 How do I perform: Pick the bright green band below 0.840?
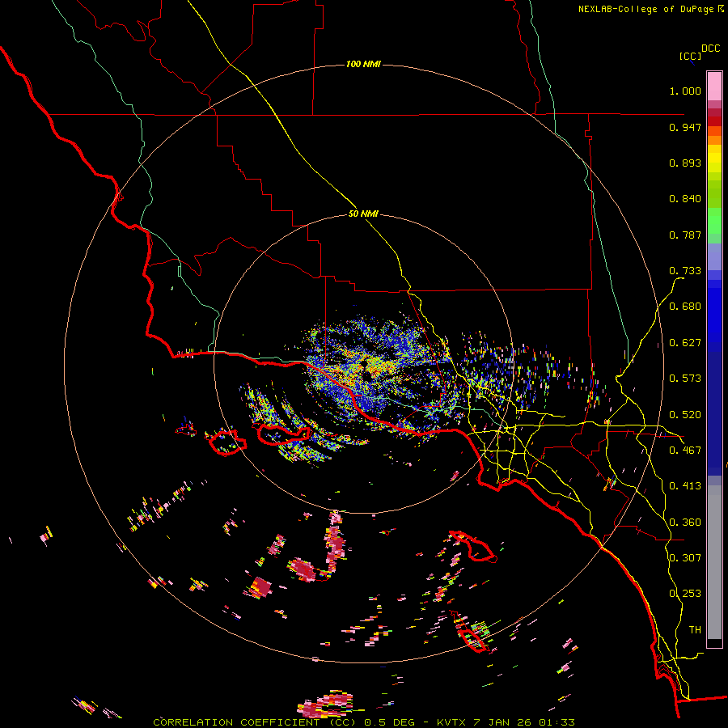point(714,221)
